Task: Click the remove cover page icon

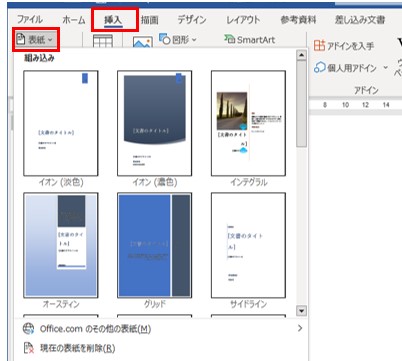Action: point(29,348)
